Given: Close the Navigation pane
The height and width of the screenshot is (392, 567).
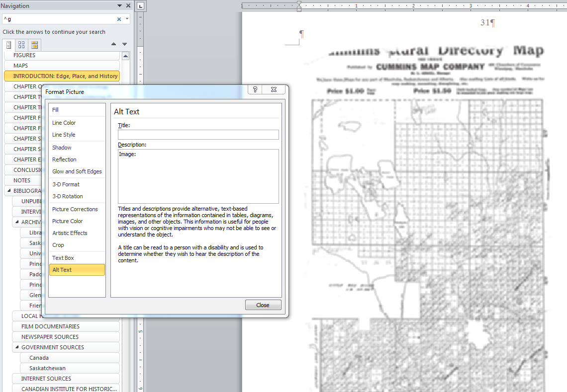Looking at the screenshot, I should pyautogui.click(x=128, y=5).
